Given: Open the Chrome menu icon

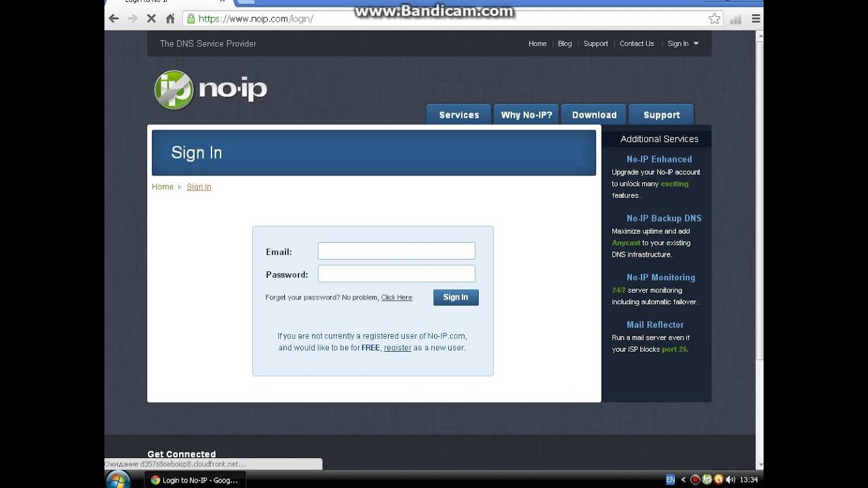Looking at the screenshot, I should (x=756, y=19).
